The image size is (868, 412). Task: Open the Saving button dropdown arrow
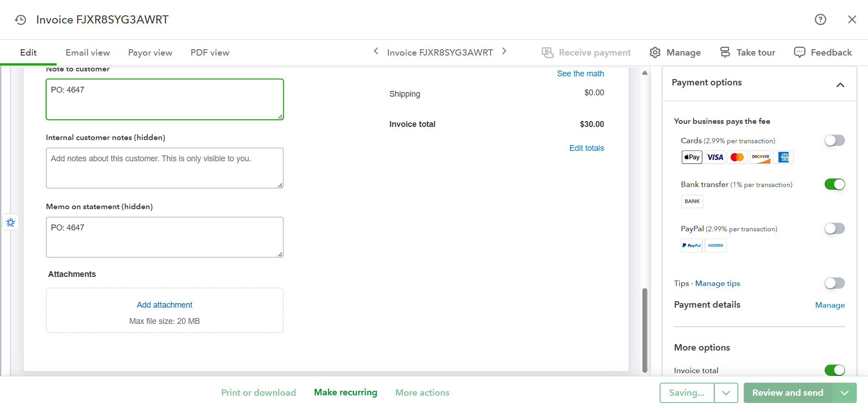click(726, 393)
